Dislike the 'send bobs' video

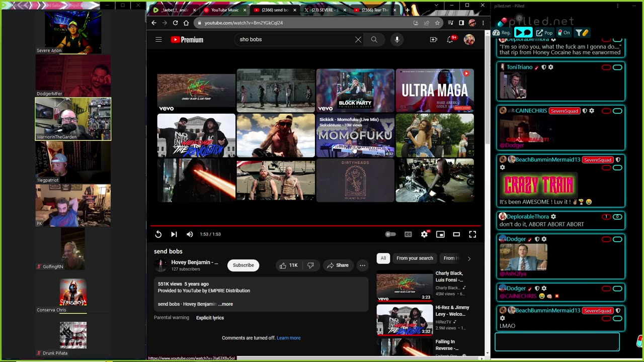[310, 265]
